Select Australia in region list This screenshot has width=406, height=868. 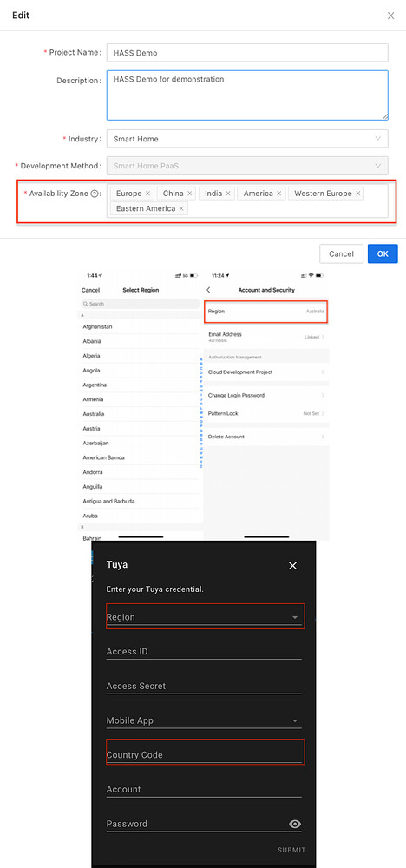pyautogui.click(x=140, y=413)
